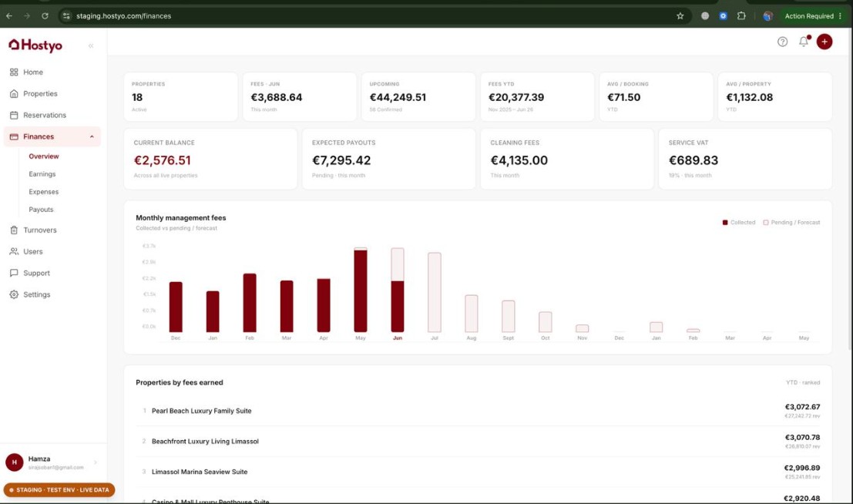
Task: Click the red plus add button
Action: [824, 42]
